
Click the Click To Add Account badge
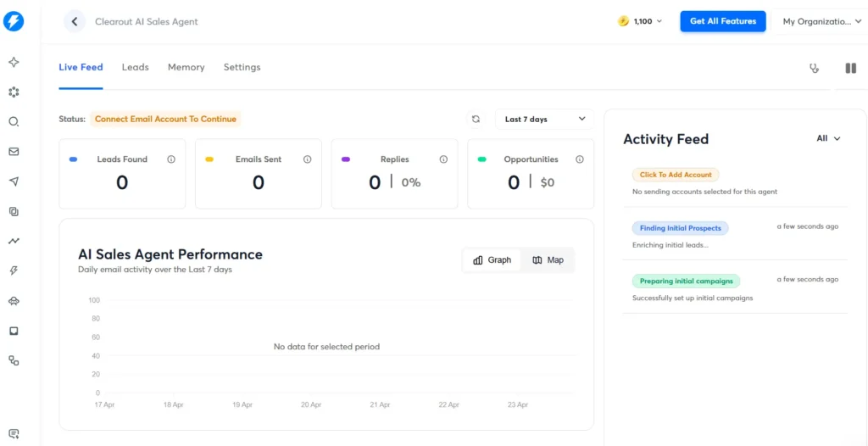[x=676, y=175]
